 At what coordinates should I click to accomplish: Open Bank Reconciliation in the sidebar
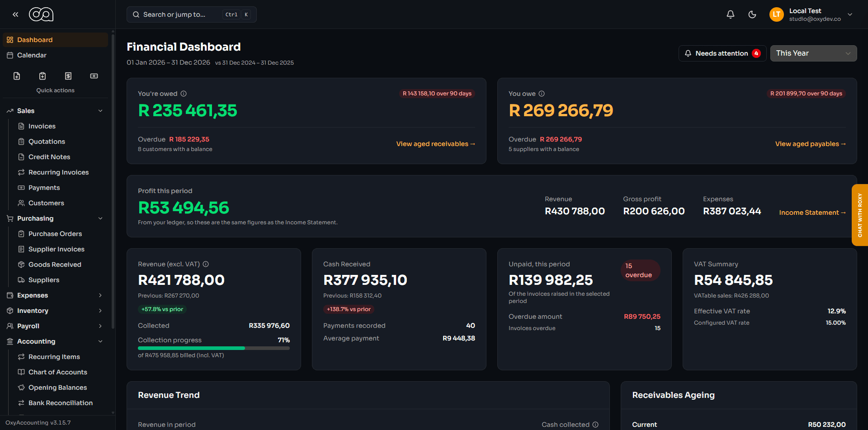click(x=61, y=403)
